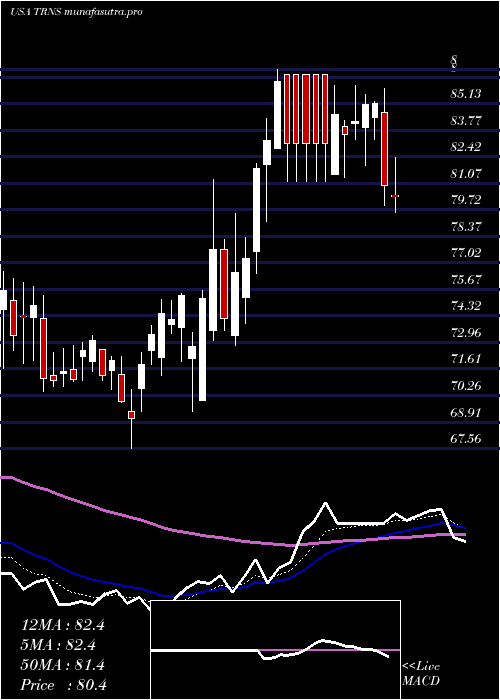This screenshot has height=700, width=500.
Task: Select the 75.67 price axis label
Action: [466, 279]
